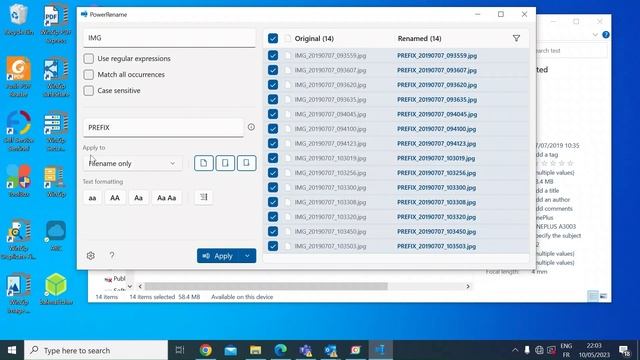The image size is (640, 360).
Task: Click the 'Original (14)' column header
Action: pos(314,38)
